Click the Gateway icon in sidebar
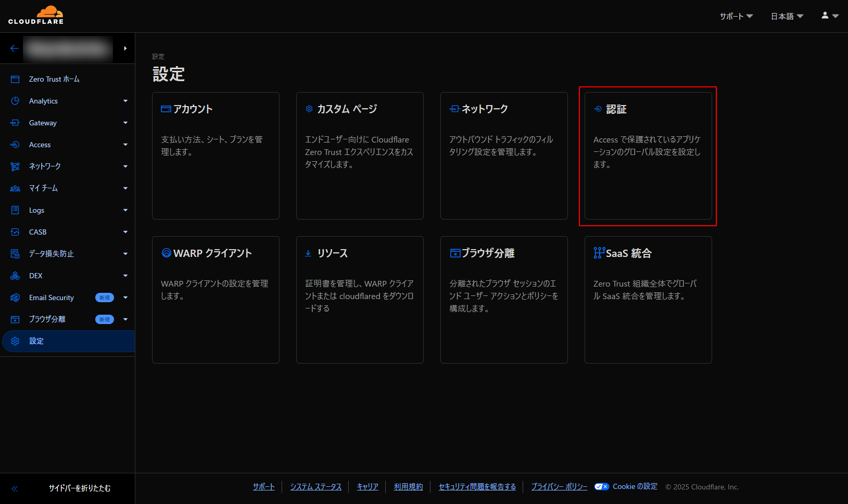 coord(15,123)
